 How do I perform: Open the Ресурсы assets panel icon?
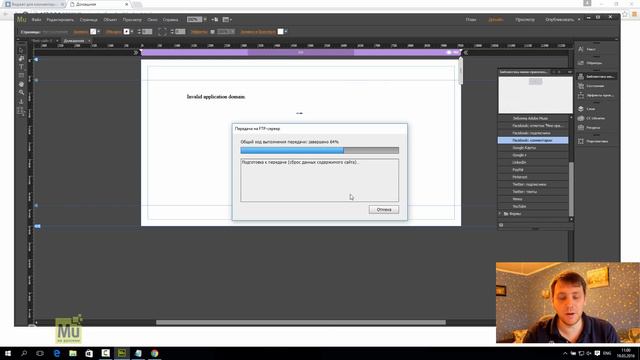(581, 127)
